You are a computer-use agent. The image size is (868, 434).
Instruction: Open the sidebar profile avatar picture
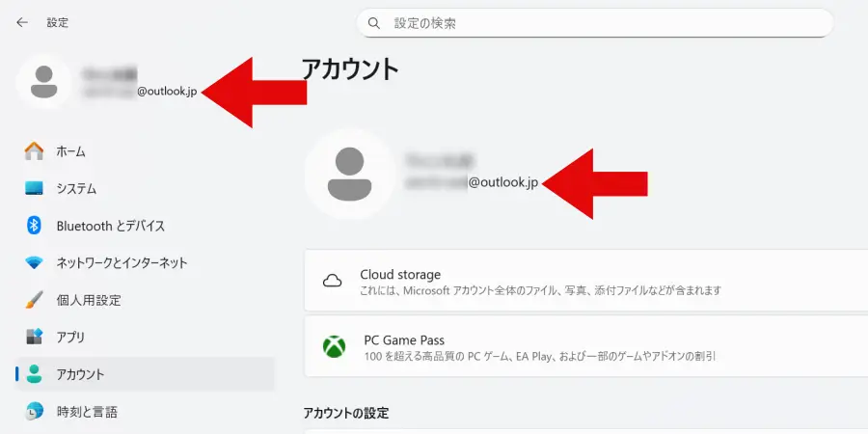click(x=43, y=82)
